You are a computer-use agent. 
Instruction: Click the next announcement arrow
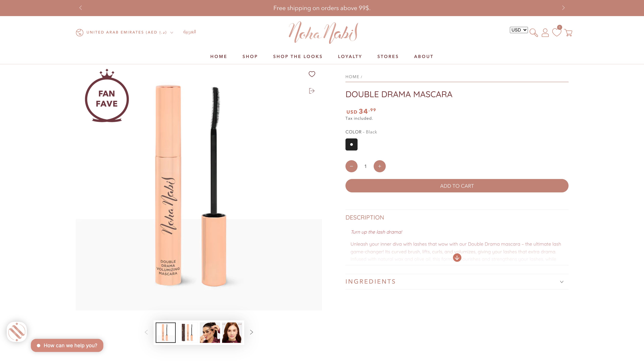[563, 8]
